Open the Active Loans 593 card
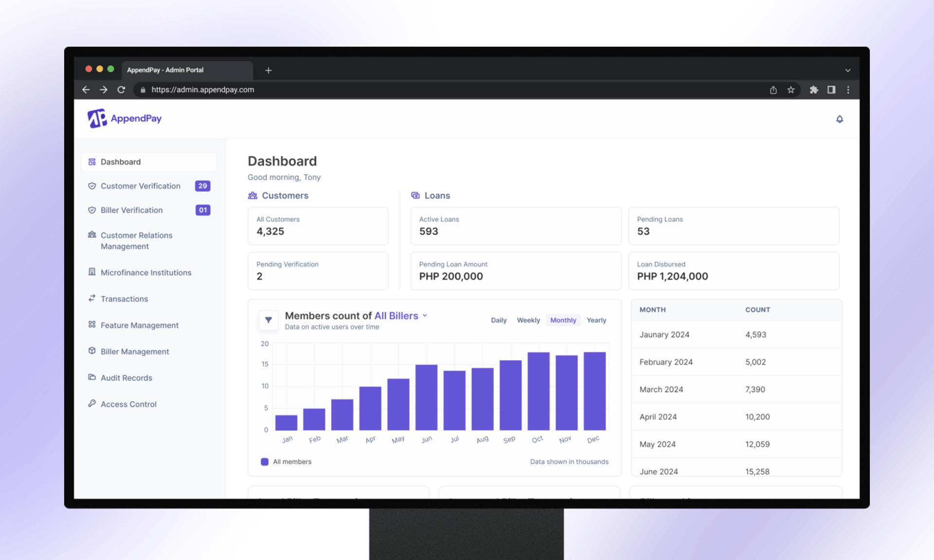Screen dimensions: 934x560 point(516,226)
